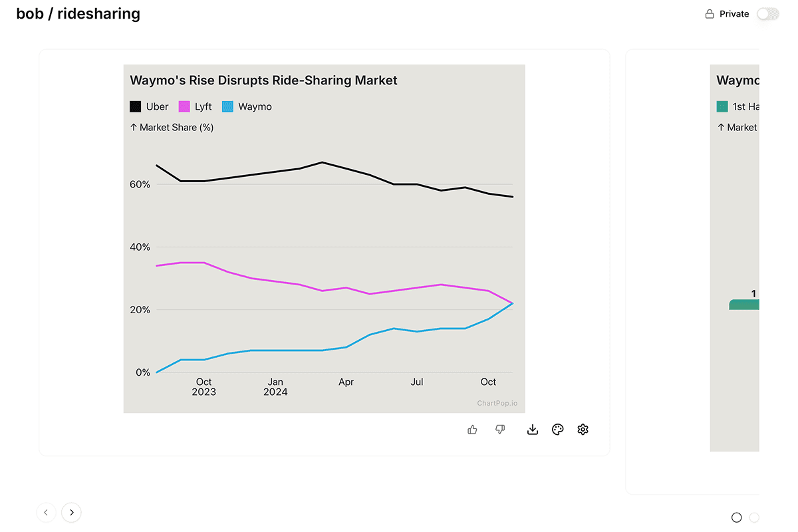Click the Waymo blue legend swatch
Image resolution: width=798 pixels, height=532 pixels.
(x=227, y=106)
